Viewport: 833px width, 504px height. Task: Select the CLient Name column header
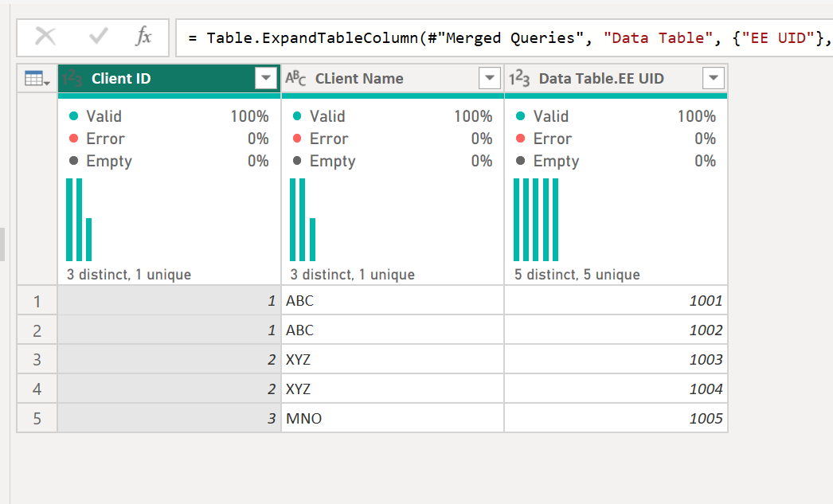click(393, 79)
